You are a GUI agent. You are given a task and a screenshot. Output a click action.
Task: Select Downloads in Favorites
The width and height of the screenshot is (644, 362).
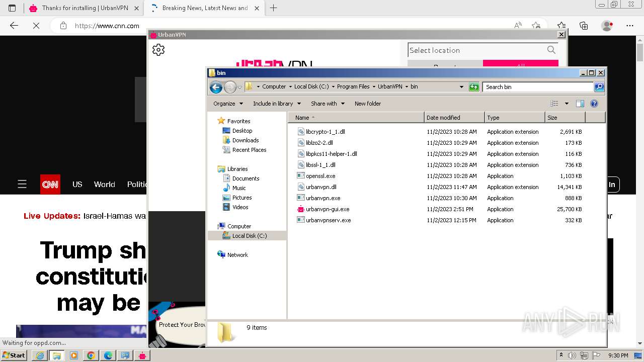click(x=246, y=140)
